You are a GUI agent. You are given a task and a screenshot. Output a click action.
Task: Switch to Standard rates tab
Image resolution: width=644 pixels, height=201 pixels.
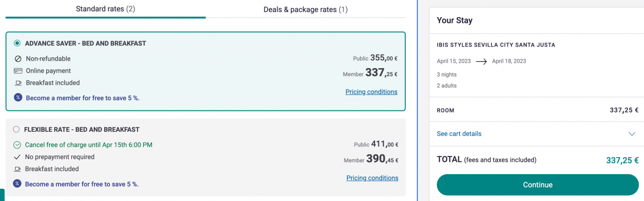tap(105, 9)
